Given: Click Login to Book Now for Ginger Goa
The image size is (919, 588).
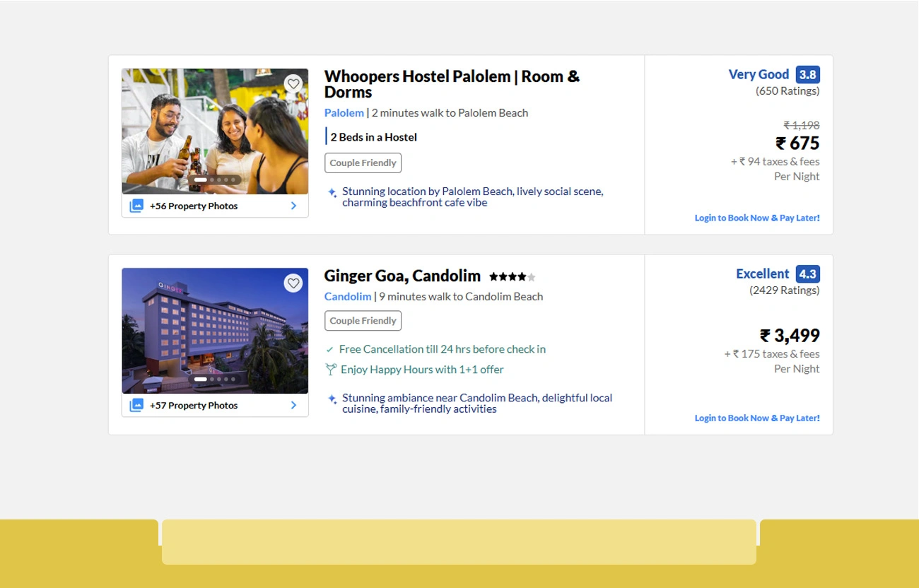Looking at the screenshot, I should click(x=756, y=418).
